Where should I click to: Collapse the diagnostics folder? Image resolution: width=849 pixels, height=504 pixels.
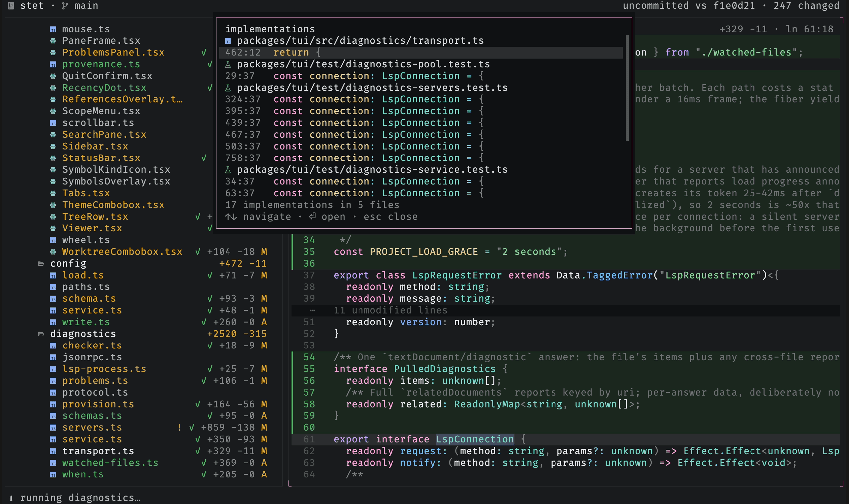click(41, 334)
